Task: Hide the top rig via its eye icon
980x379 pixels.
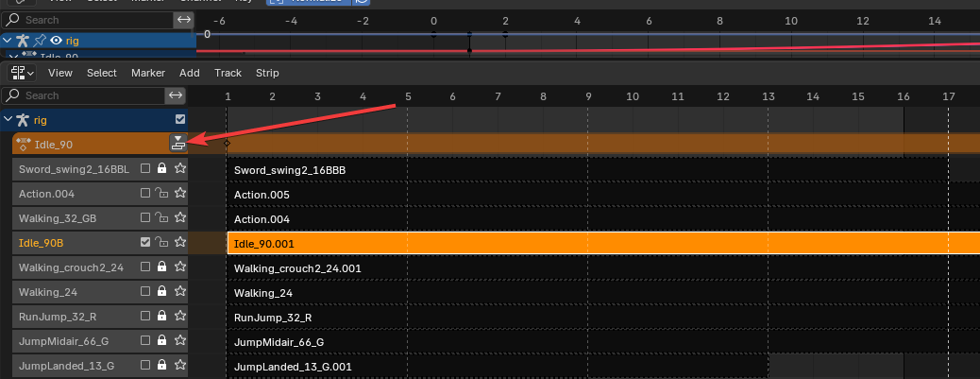Action: 56,41
